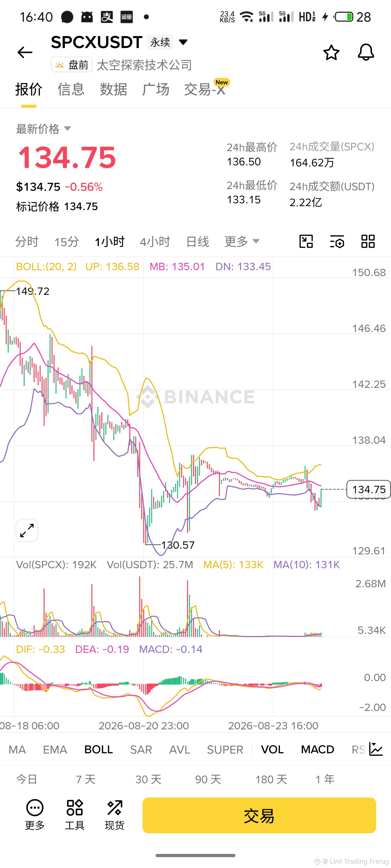
Task: Tap the yellow 交易 button
Action: (259, 815)
